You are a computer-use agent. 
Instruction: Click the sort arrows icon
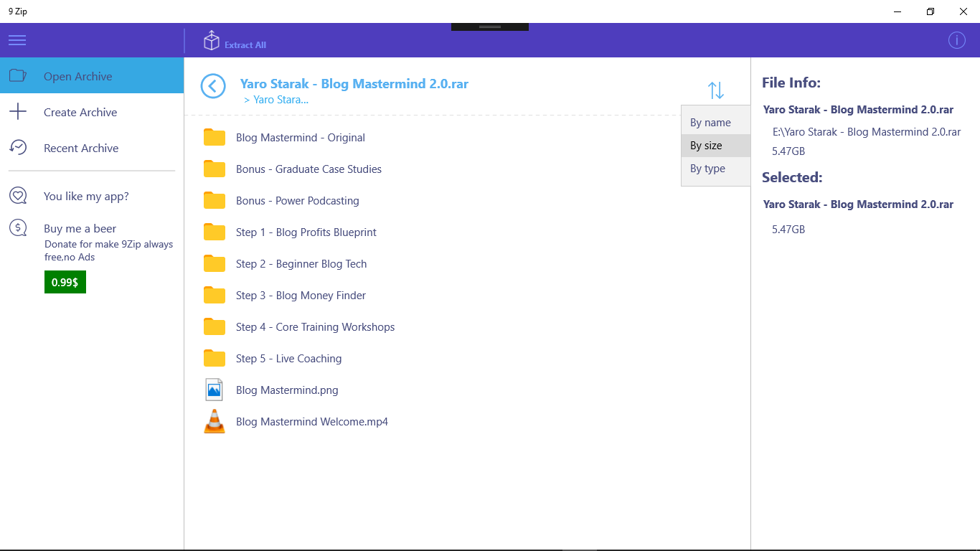pos(715,90)
